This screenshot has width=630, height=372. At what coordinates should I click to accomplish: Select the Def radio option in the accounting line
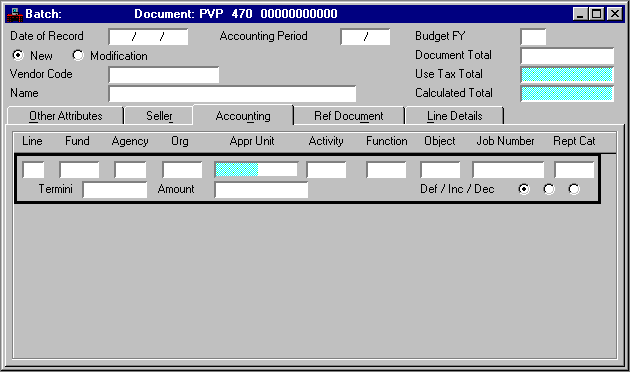pyautogui.click(x=524, y=189)
